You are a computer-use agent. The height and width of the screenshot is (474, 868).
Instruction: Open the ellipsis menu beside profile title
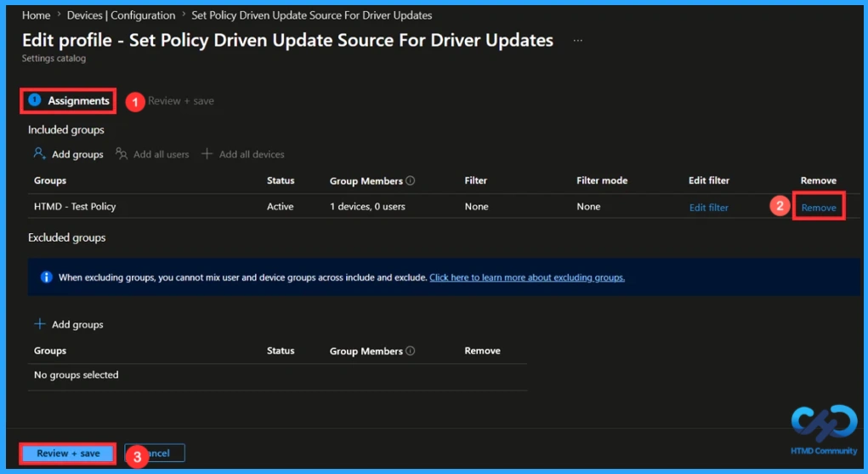[577, 41]
